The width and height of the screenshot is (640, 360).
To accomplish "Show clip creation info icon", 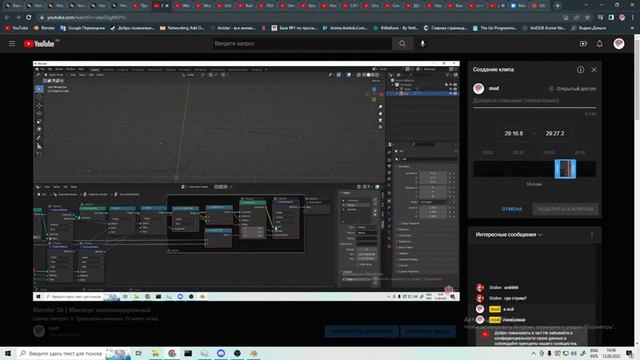I will [x=580, y=70].
